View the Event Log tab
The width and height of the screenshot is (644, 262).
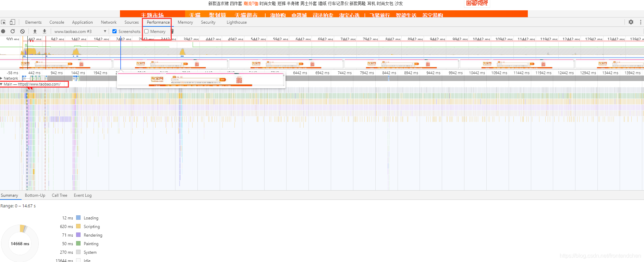point(83,195)
